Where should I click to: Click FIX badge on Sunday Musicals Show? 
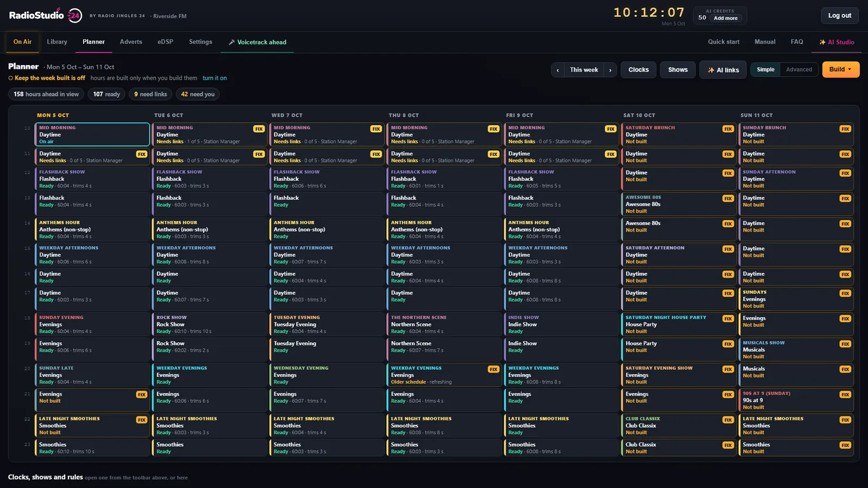click(x=845, y=344)
